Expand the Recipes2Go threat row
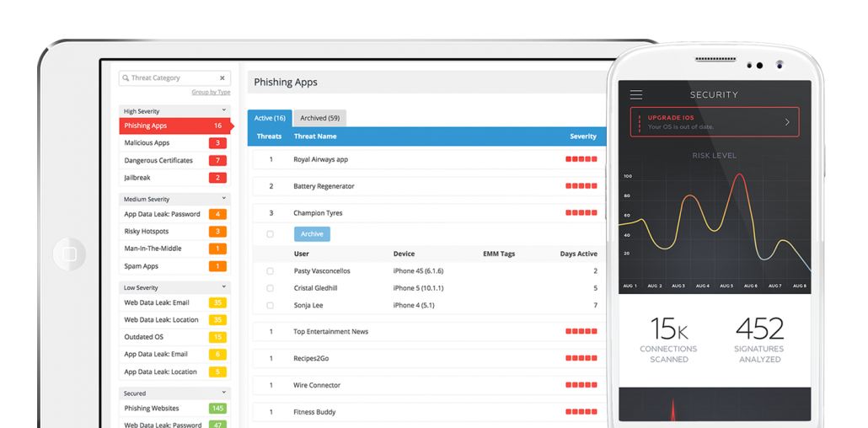The image size is (868, 428). [x=429, y=358]
